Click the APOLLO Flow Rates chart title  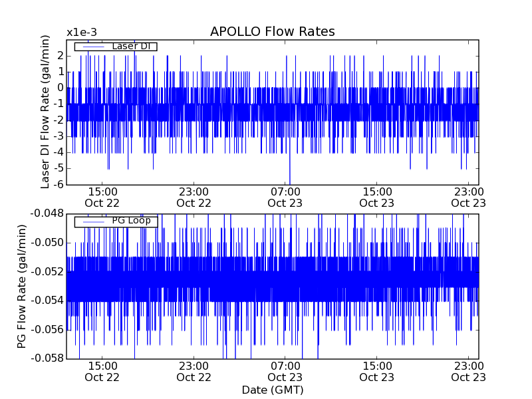[x=272, y=32]
